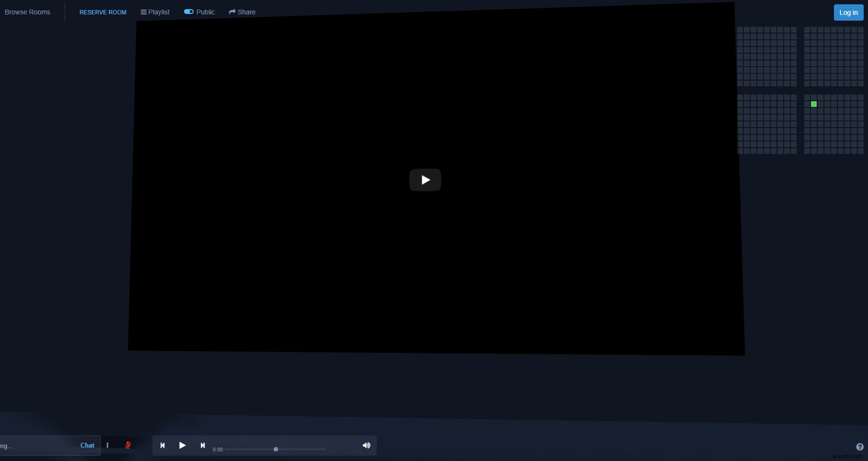The width and height of the screenshot is (868, 461).
Task: Open the Playlist panel
Action: [154, 12]
